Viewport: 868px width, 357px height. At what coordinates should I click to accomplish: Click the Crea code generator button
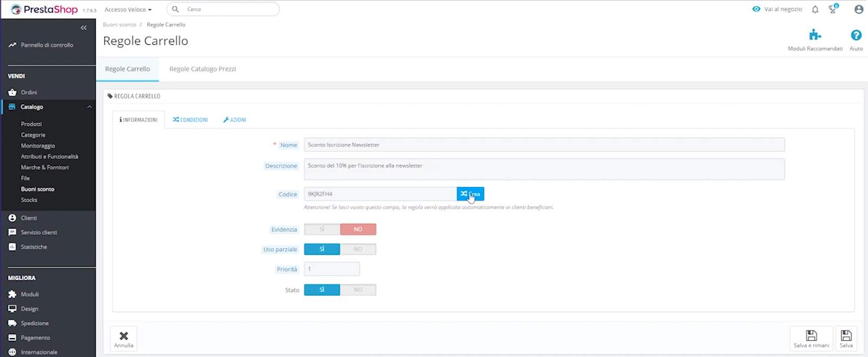point(470,194)
